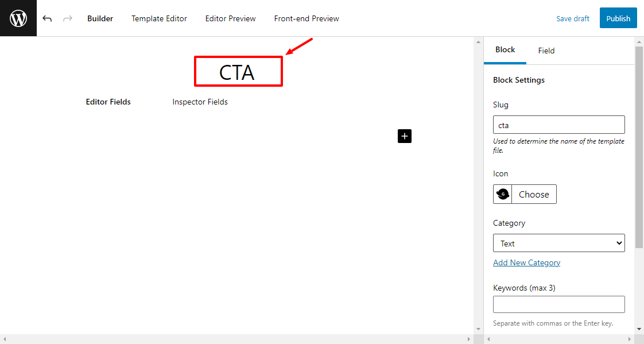Click the undo arrow icon
The height and width of the screenshot is (344, 644).
coord(47,18)
